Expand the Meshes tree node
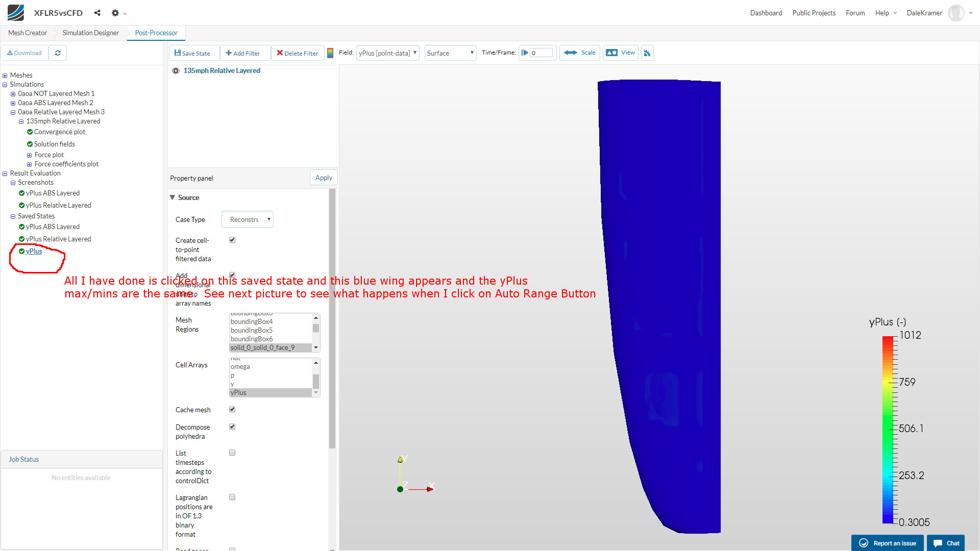980x551 pixels. pos(5,76)
